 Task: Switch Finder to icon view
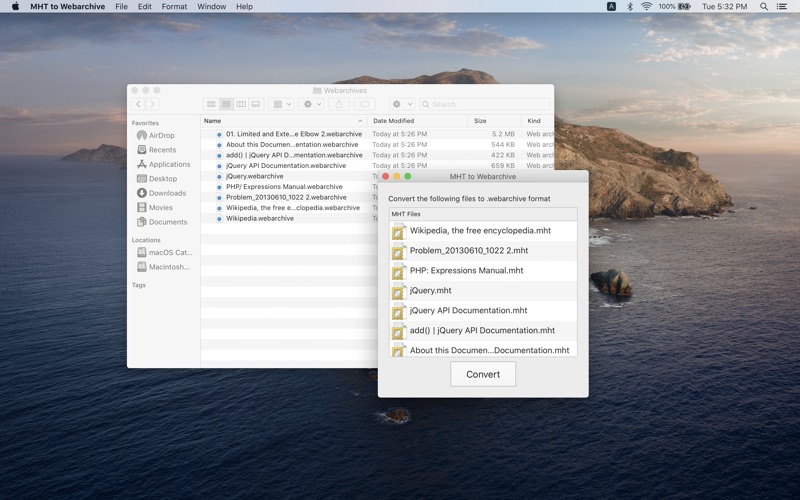[211, 104]
